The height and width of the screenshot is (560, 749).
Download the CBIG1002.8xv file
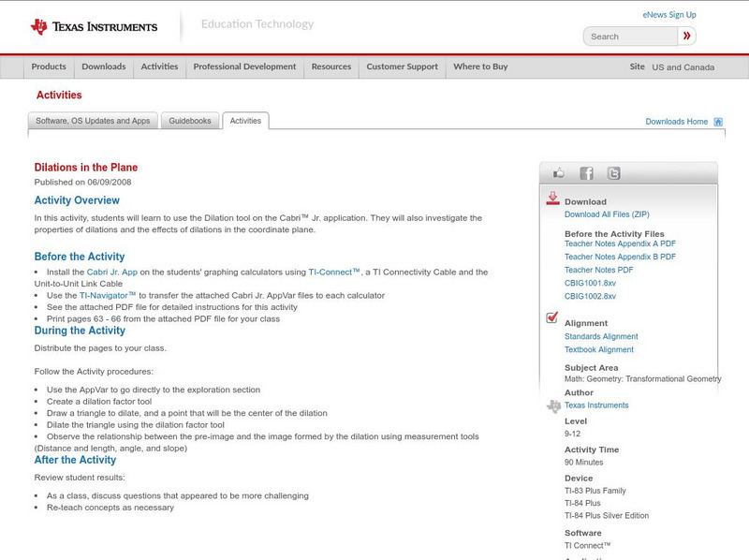click(590, 296)
